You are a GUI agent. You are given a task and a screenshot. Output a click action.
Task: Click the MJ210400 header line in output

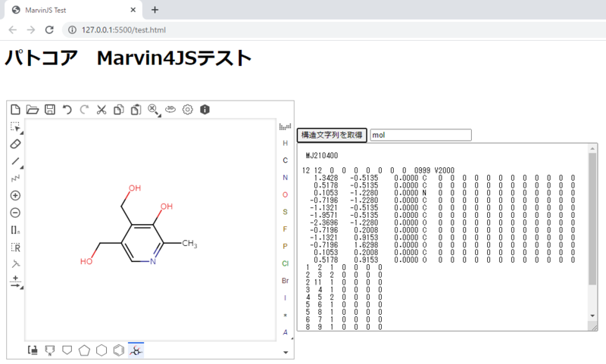[x=321, y=156]
